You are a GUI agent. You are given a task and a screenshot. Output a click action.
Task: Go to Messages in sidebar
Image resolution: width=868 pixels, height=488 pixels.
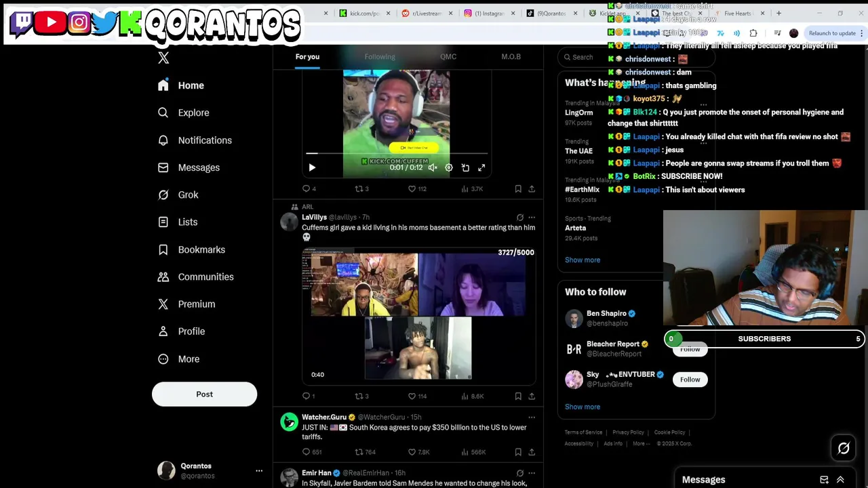[x=189, y=167]
